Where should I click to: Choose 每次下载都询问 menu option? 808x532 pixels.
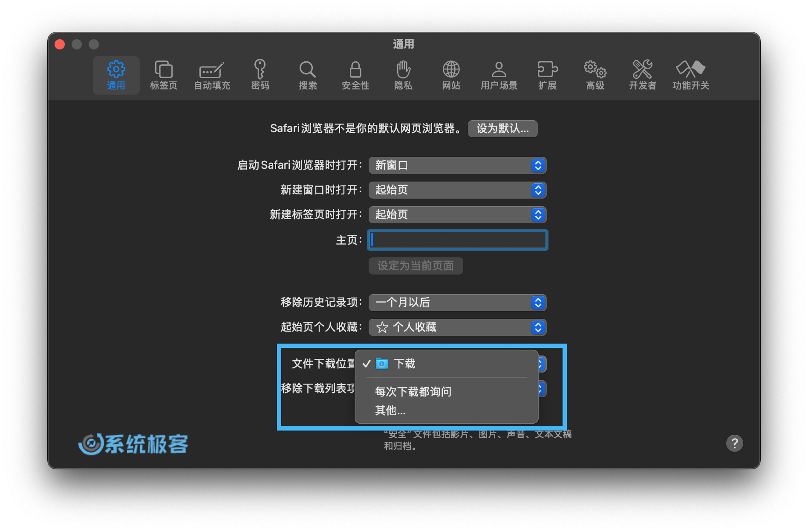[x=446, y=391]
